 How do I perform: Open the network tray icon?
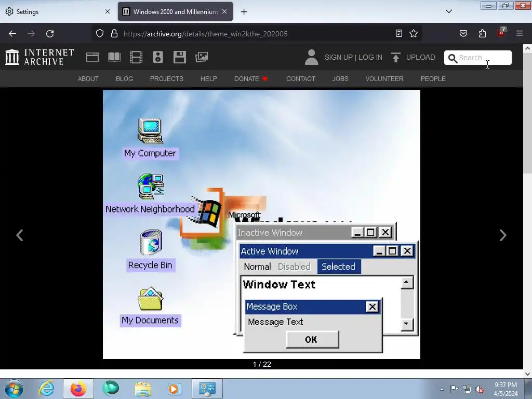(x=467, y=389)
